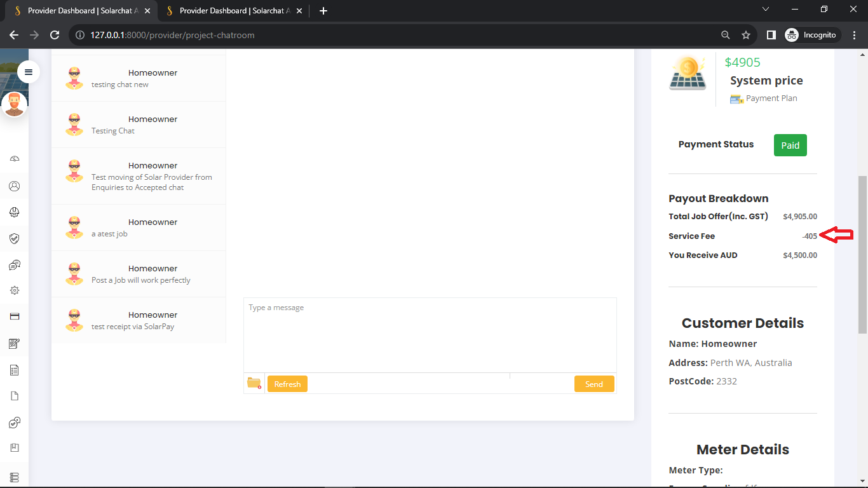
Task: Open the dashboard gauge icon in sidebar
Action: [x=15, y=159]
